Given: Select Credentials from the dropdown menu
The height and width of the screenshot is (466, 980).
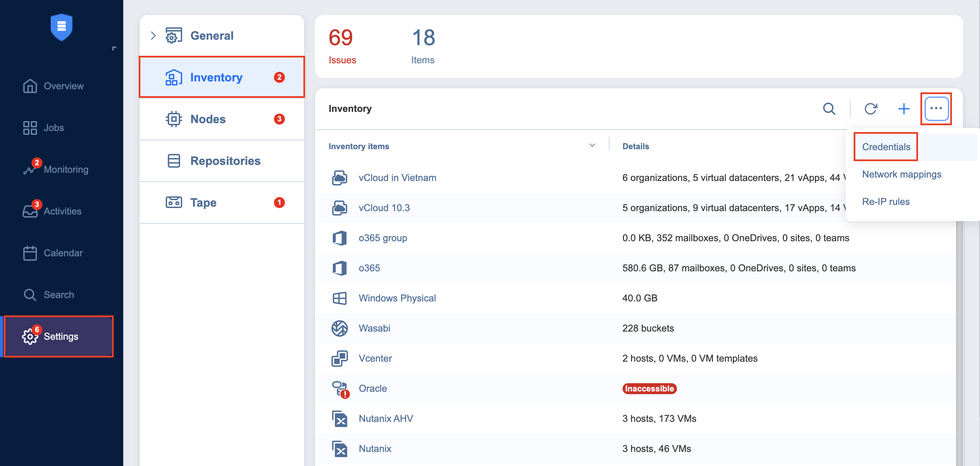Looking at the screenshot, I should coord(885,147).
